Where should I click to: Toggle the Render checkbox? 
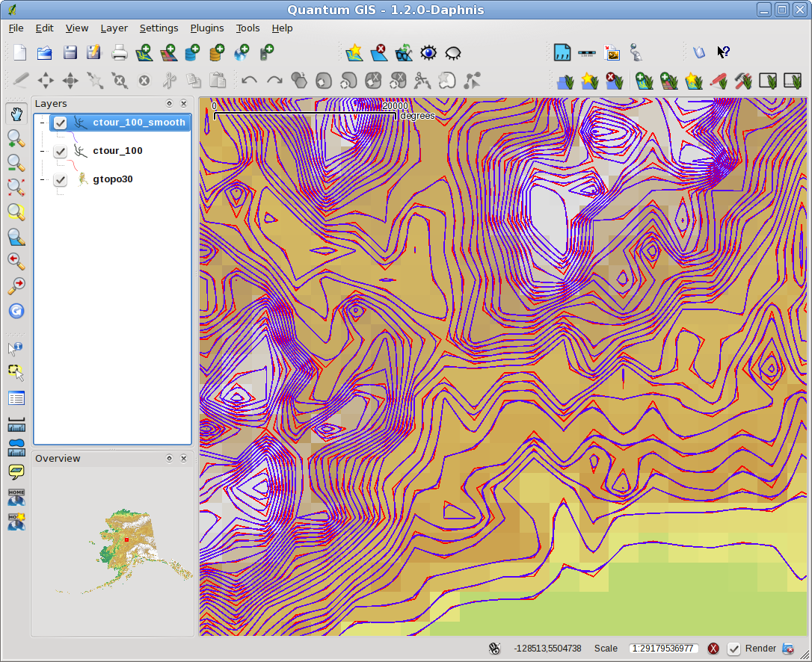coord(733,649)
